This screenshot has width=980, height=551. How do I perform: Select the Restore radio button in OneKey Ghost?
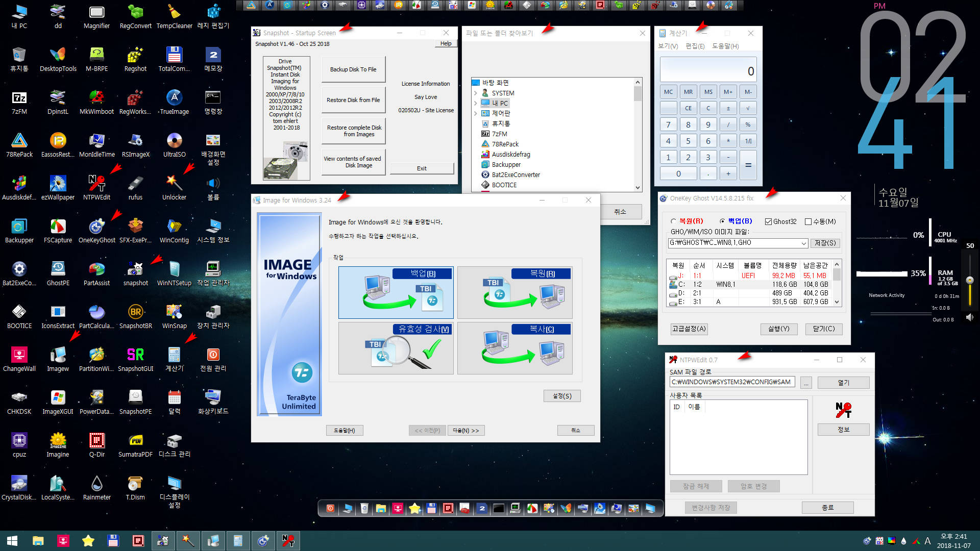(x=673, y=221)
